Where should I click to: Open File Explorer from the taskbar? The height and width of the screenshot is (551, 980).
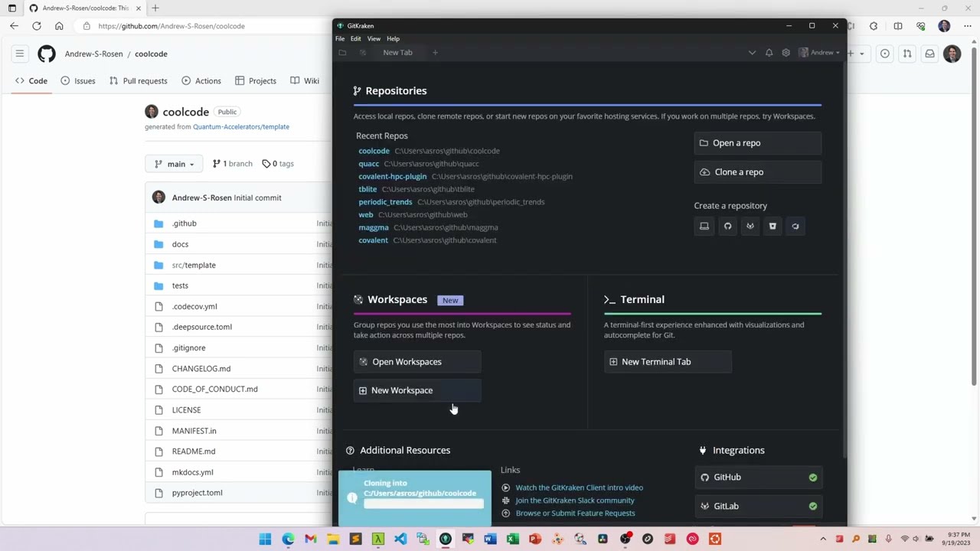tap(333, 540)
